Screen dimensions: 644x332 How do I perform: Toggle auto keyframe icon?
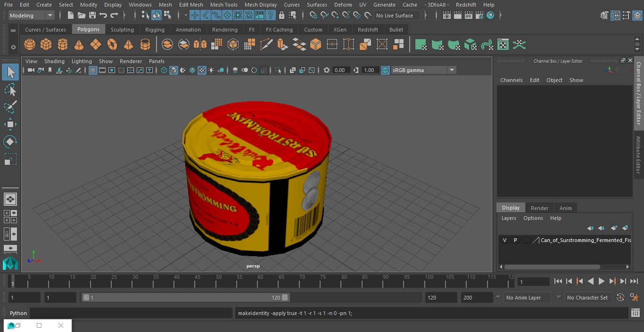click(620, 298)
